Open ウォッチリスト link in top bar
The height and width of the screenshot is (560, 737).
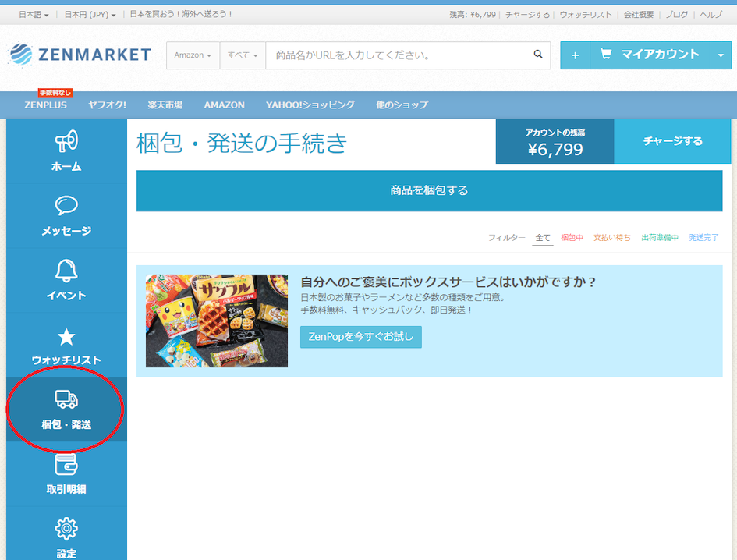pos(586,15)
